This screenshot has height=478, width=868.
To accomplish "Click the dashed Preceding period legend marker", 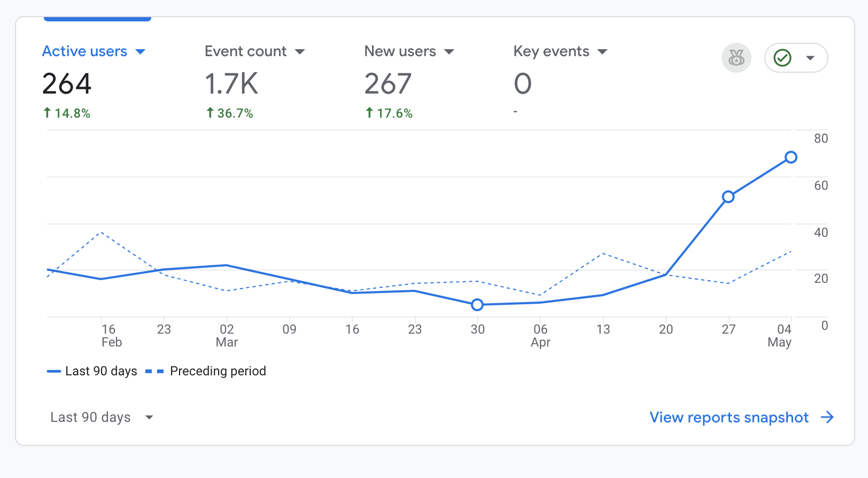I will point(154,371).
